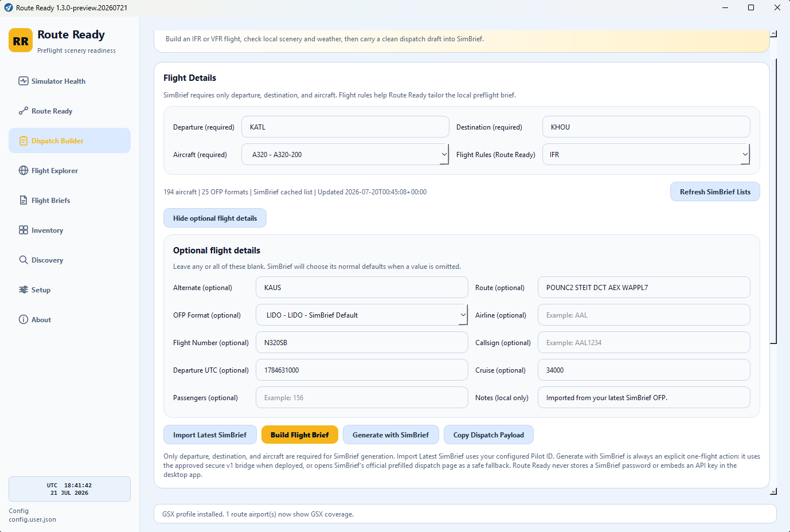Click the Notes local only field
The width and height of the screenshot is (790, 532).
point(644,397)
